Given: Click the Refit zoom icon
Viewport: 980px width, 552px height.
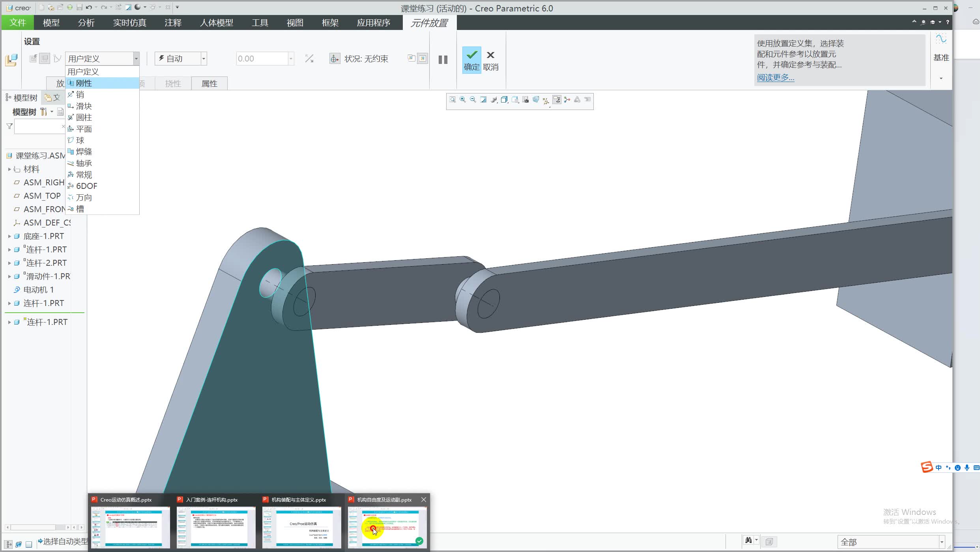Looking at the screenshot, I should point(452,100).
